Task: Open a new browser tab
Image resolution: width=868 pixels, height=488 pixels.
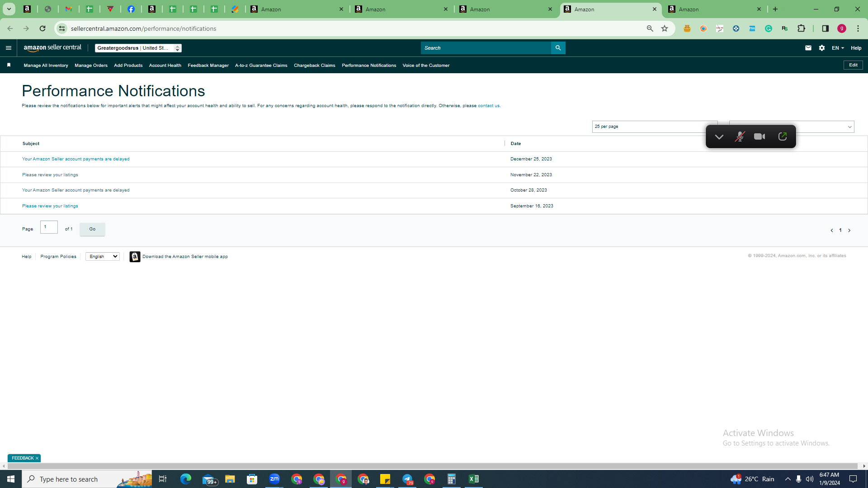Action: (x=775, y=9)
